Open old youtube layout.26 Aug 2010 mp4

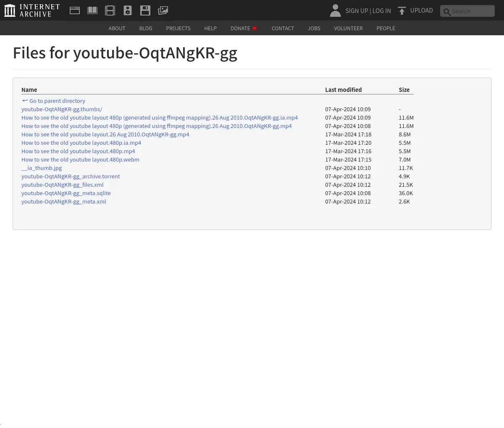pyautogui.click(x=105, y=134)
